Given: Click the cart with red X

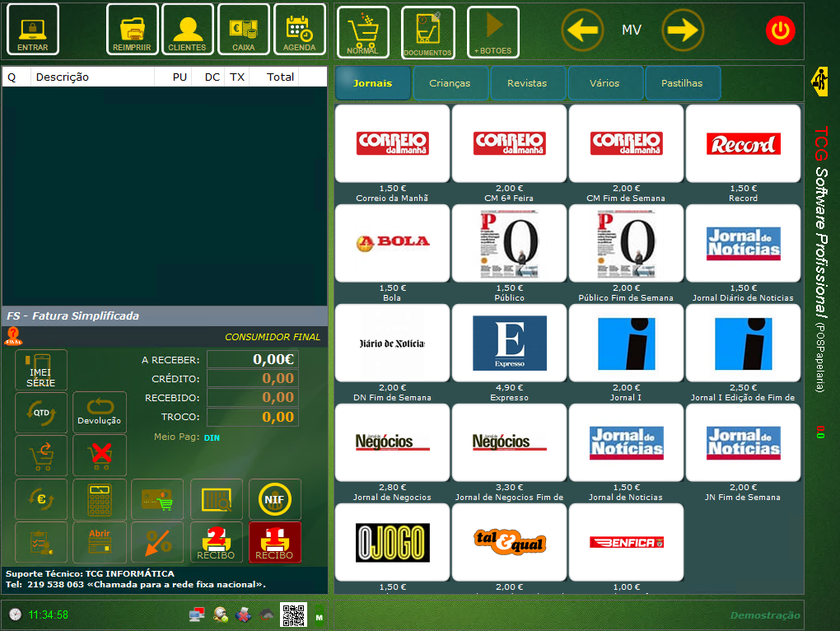Looking at the screenshot, I should [100, 456].
